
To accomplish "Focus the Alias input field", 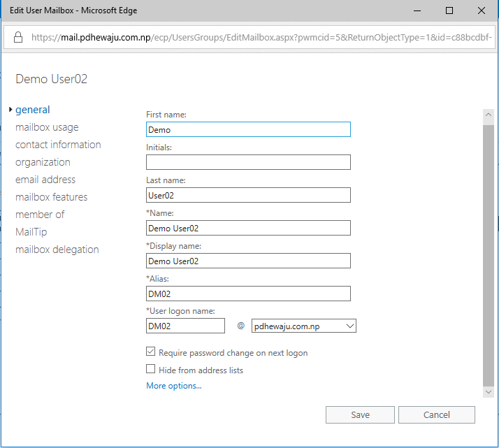I will pos(248,294).
